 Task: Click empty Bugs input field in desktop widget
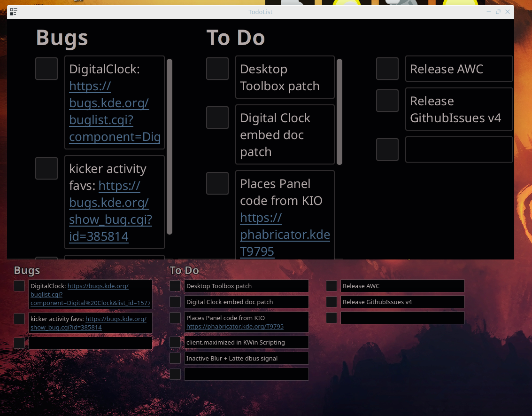point(90,343)
